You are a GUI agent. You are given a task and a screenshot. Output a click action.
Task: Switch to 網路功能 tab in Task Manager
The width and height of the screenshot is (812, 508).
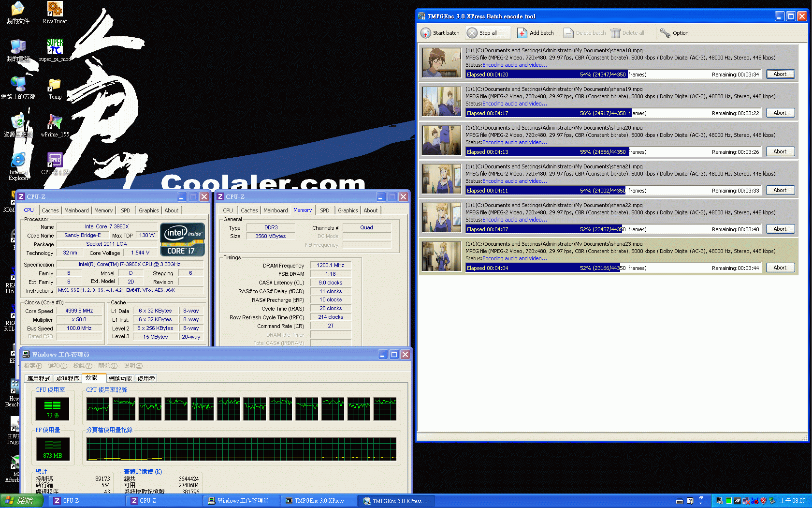120,378
